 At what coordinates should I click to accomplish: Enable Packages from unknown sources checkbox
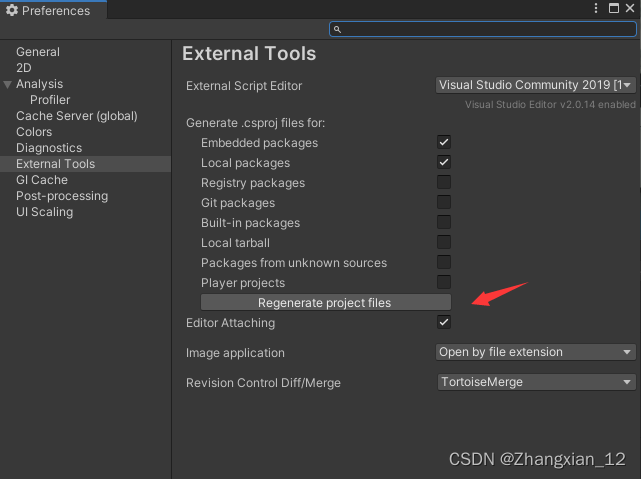(444, 262)
